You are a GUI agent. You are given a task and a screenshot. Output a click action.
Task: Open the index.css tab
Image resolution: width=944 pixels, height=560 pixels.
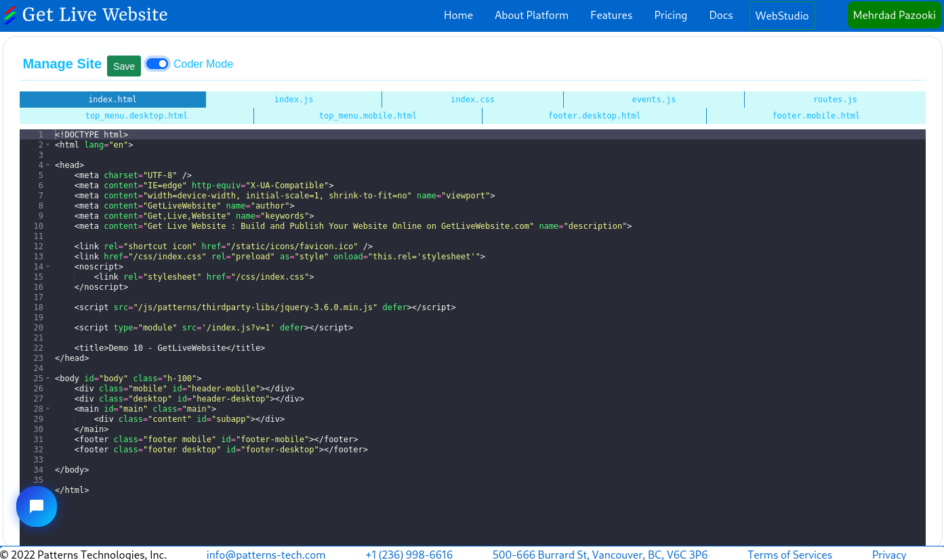(472, 100)
